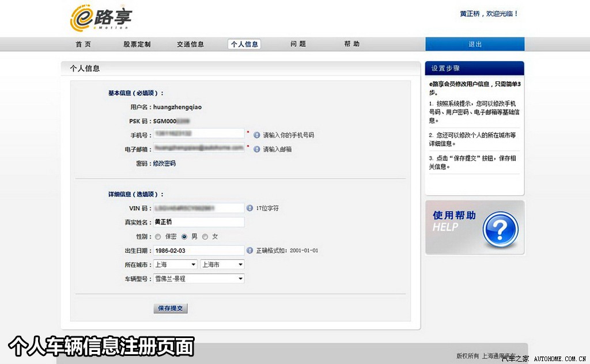The width and height of the screenshot is (590, 364).
Task: Select the 男 gender radio button
Action: [184, 237]
